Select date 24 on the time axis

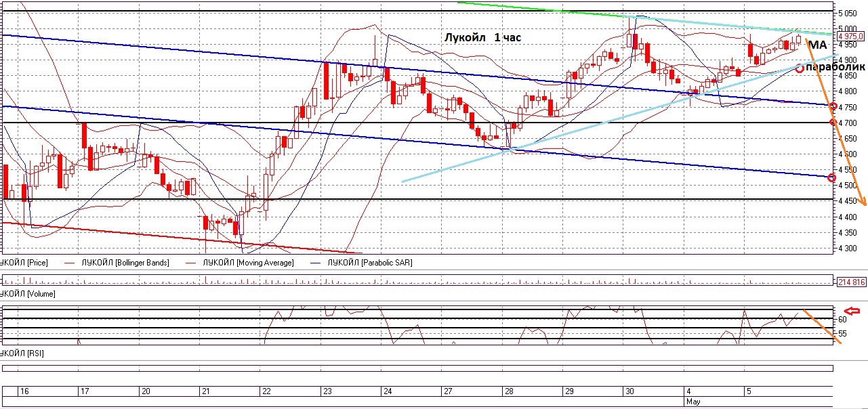[x=387, y=391]
